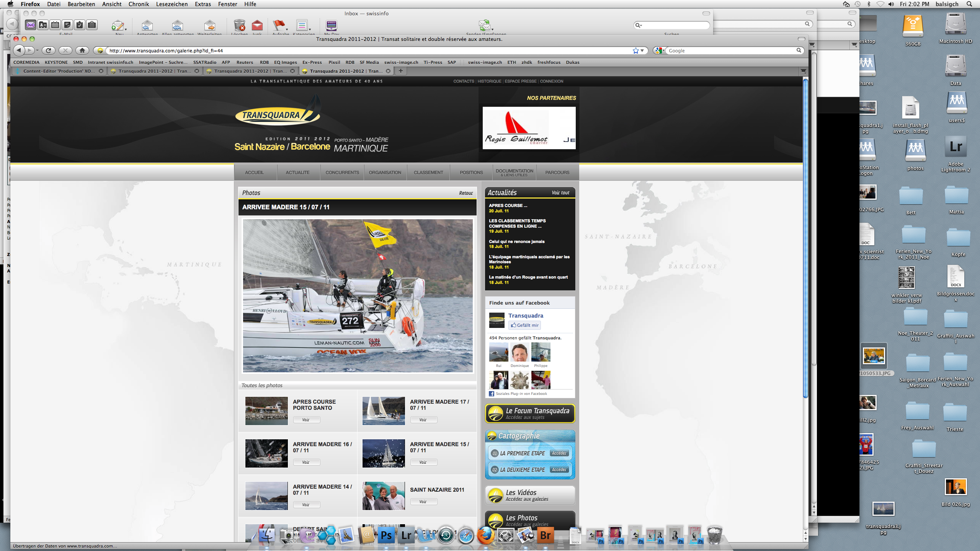This screenshot has height=551, width=980.
Task: Open Photoshop from the dock
Action: (x=386, y=535)
